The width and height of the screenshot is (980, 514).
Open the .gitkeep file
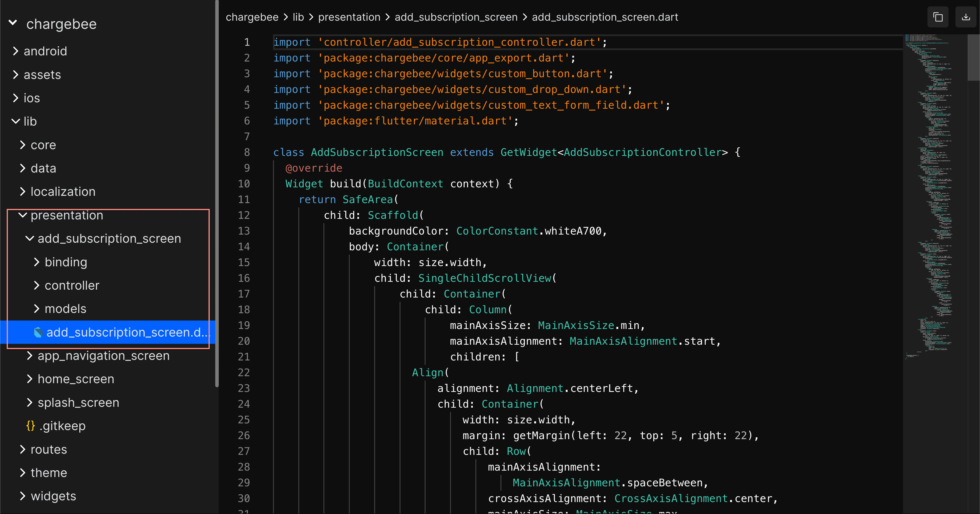point(63,426)
